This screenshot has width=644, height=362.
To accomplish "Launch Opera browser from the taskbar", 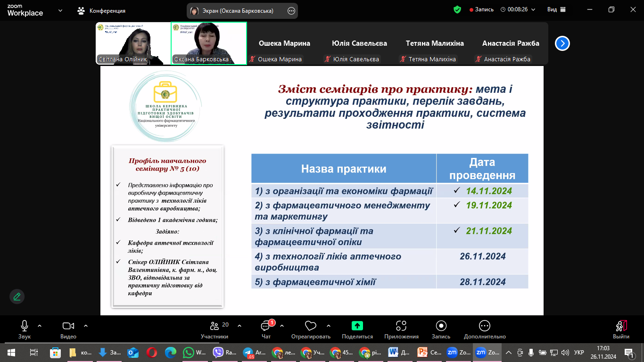I will [x=151, y=352].
